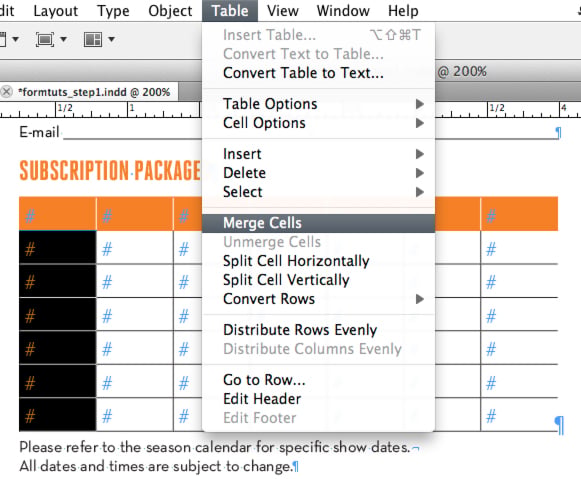Click the screen mode icon in toolbar
The height and width of the screenshot is (479, 581).
pos(45,39)
